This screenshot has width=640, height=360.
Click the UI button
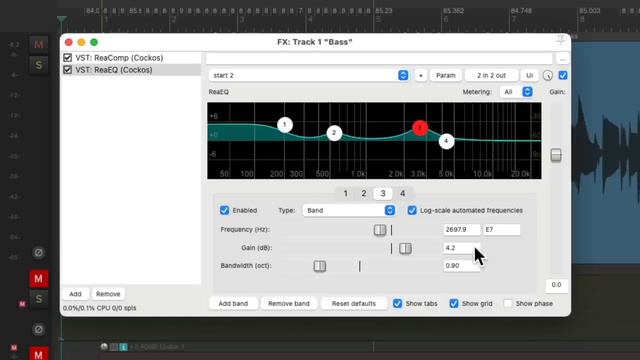pyautogui.click(x=529, y=76)
